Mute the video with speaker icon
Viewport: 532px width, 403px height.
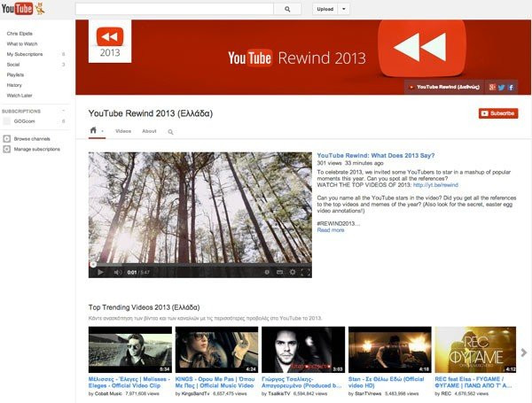coord(118,272)
